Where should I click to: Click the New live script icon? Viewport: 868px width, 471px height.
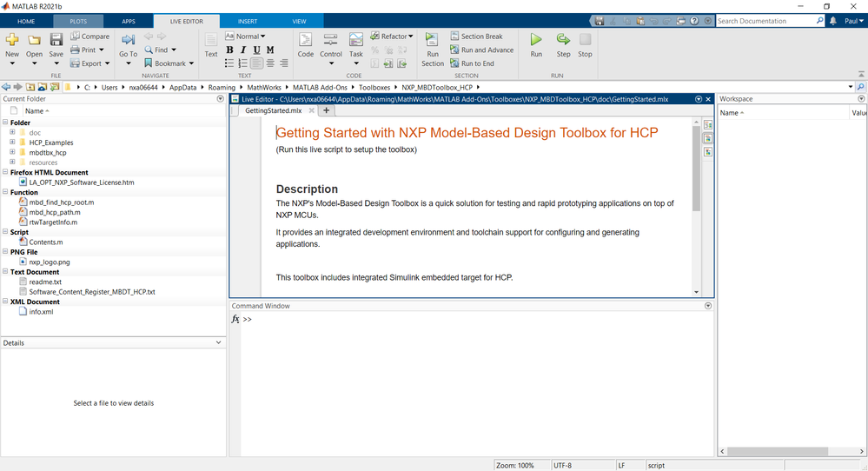click(x=11, y=40)
